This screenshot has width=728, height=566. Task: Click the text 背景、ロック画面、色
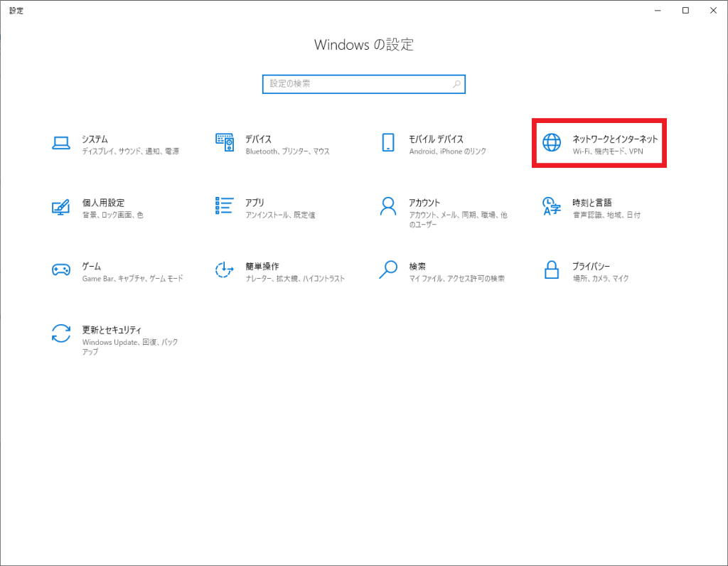pos(113,215)
